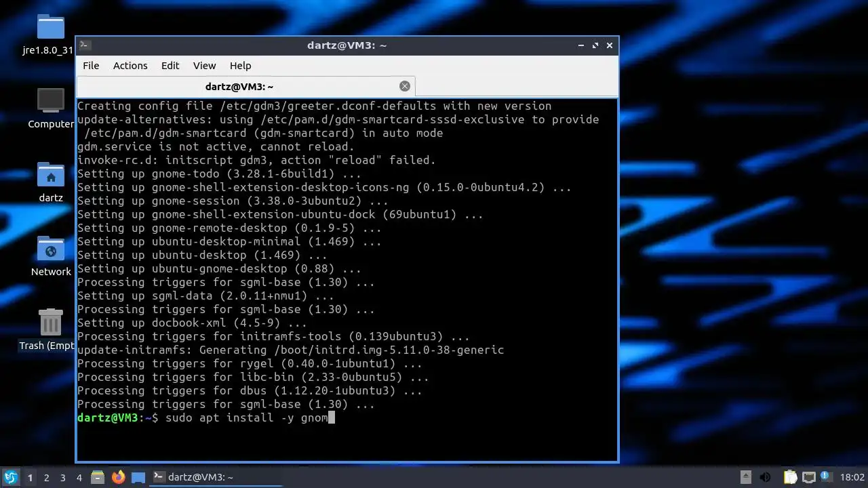Click the show desktop icon in the panel

pos(138,477)
